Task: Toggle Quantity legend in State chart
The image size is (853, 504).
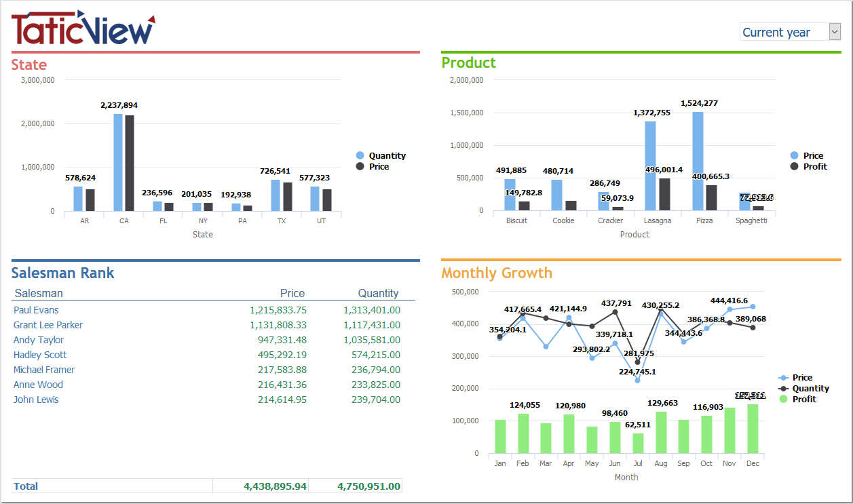Action: pyautogui.click(x=387, y=156)
